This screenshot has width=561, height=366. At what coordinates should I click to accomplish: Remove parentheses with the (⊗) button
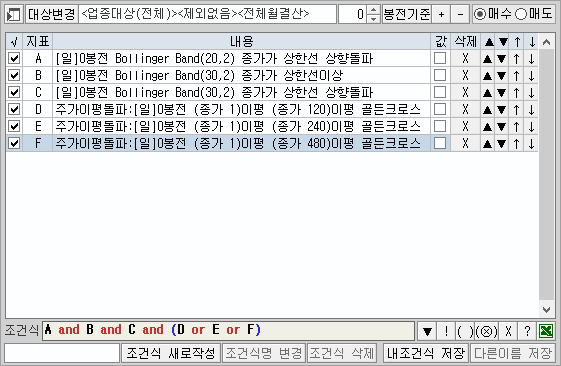(486, 331)
